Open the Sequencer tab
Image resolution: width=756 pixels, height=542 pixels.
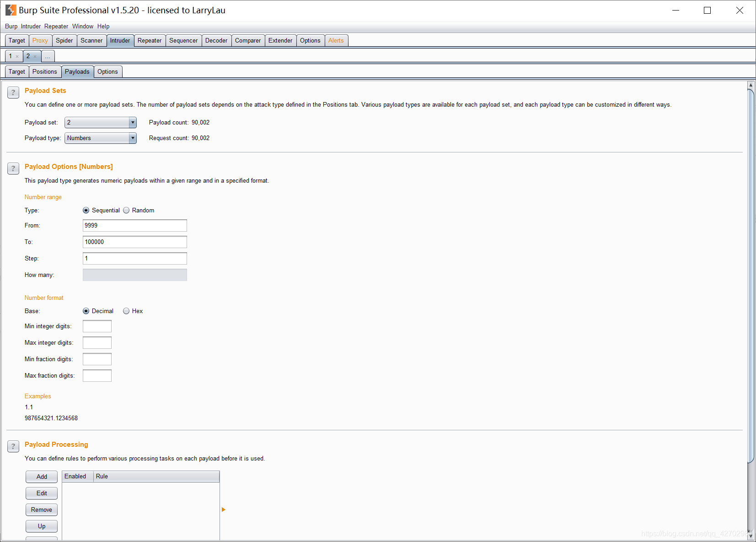183,41
